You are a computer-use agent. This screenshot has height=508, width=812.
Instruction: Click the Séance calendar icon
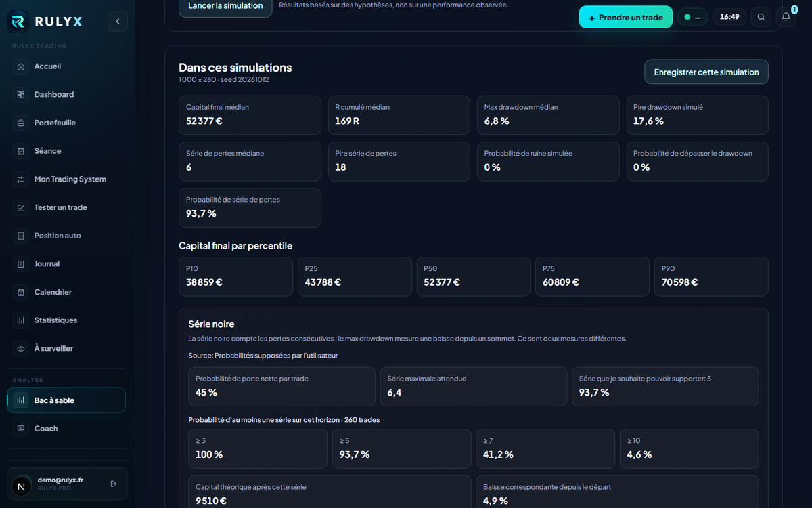[x=21, y=151]
